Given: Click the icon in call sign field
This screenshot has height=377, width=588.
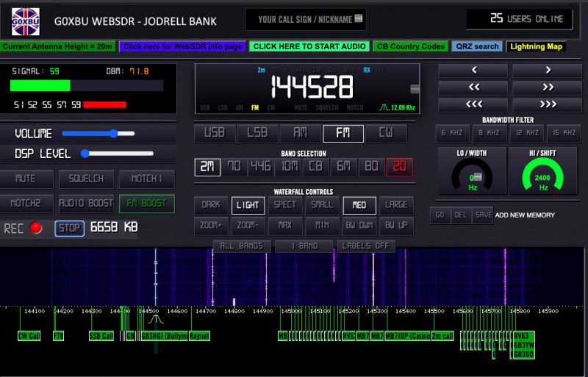Looking at the screenshot, I should pos(359,18).
